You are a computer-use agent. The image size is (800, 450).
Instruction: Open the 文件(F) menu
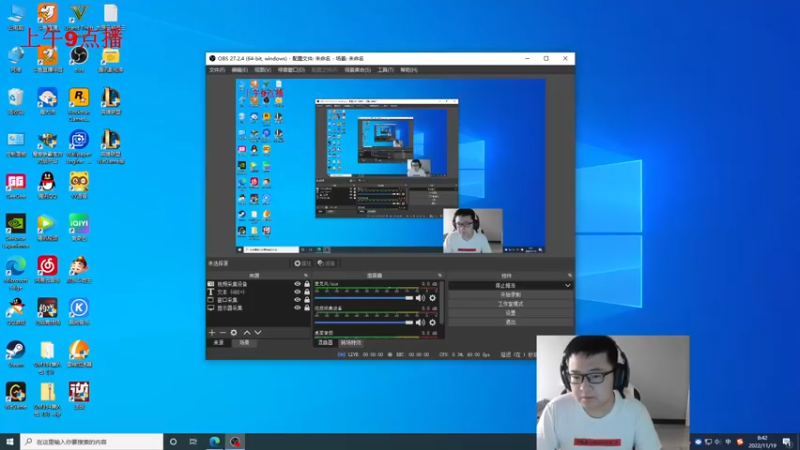[x=217, y=70]
